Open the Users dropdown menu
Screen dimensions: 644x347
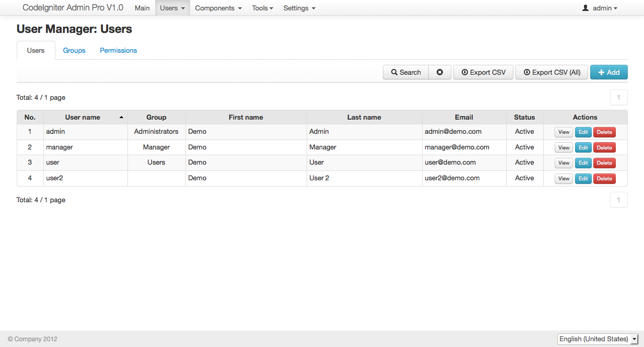[x=172, y=8]
